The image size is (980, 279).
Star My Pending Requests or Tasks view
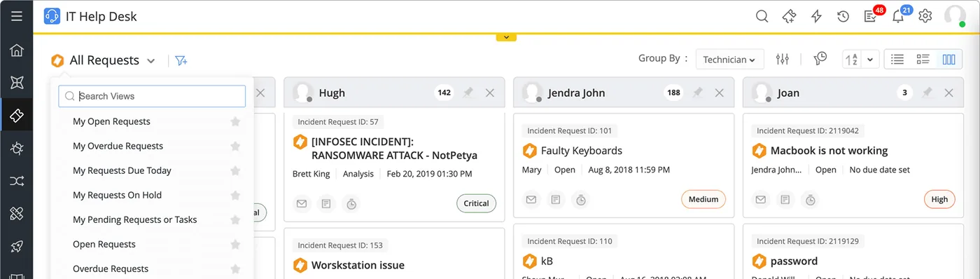[236, 219]
